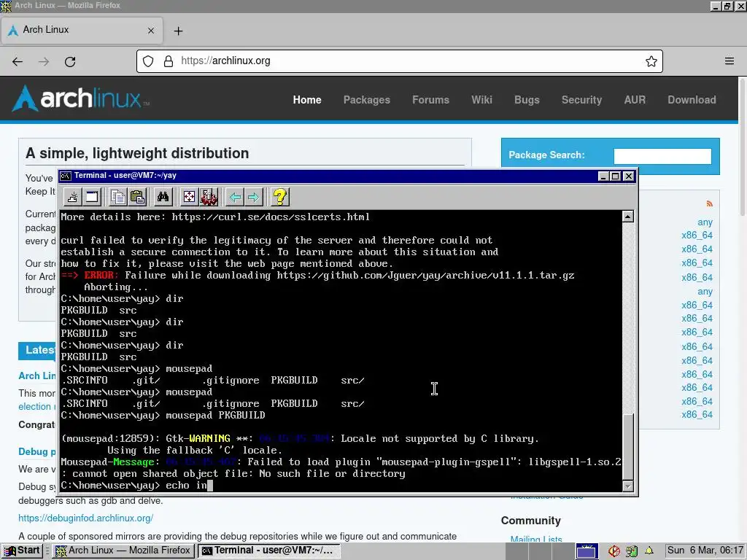The width and height of the screenshot is (747, 560).
Task: Click the Paste clipboard icon in terminal
Action: click(x=137, y=197)
